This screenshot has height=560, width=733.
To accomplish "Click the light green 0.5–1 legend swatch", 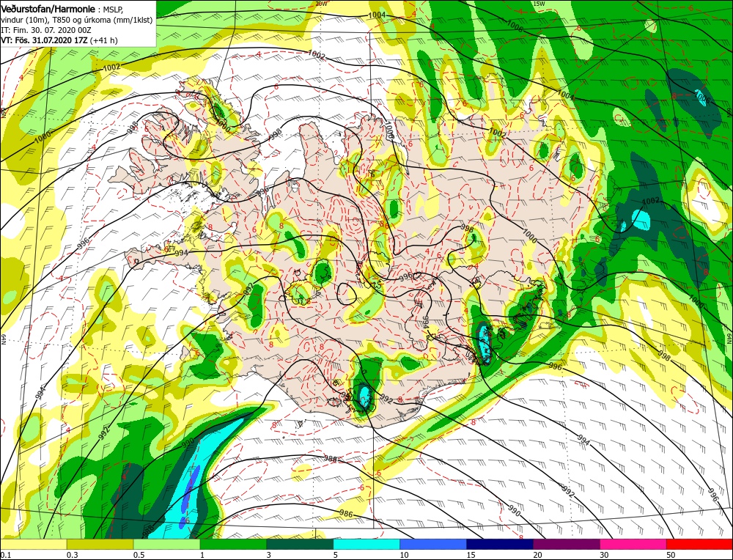I will coord(166,544).
